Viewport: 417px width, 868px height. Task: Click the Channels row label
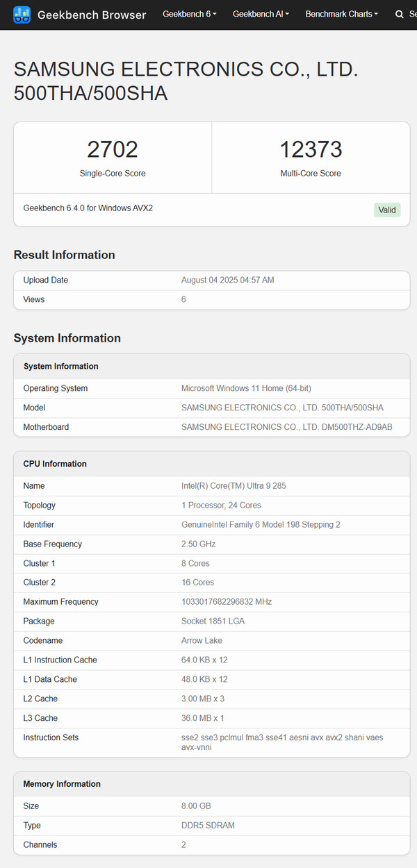[40, 845]
